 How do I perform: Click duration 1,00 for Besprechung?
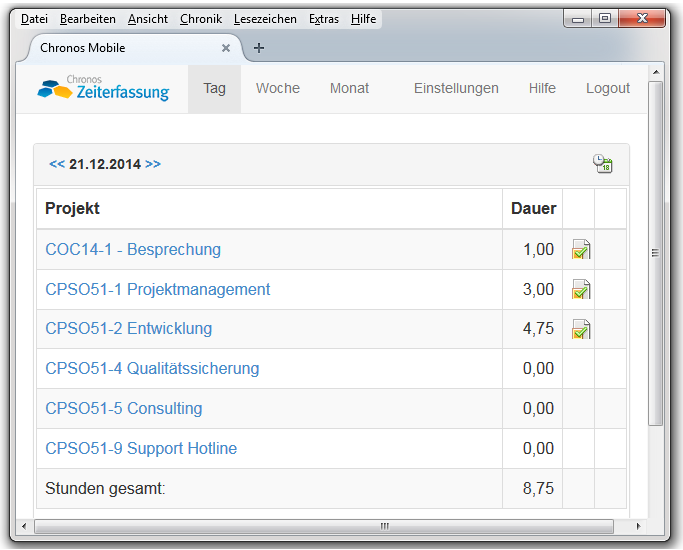tap(538, 250)
